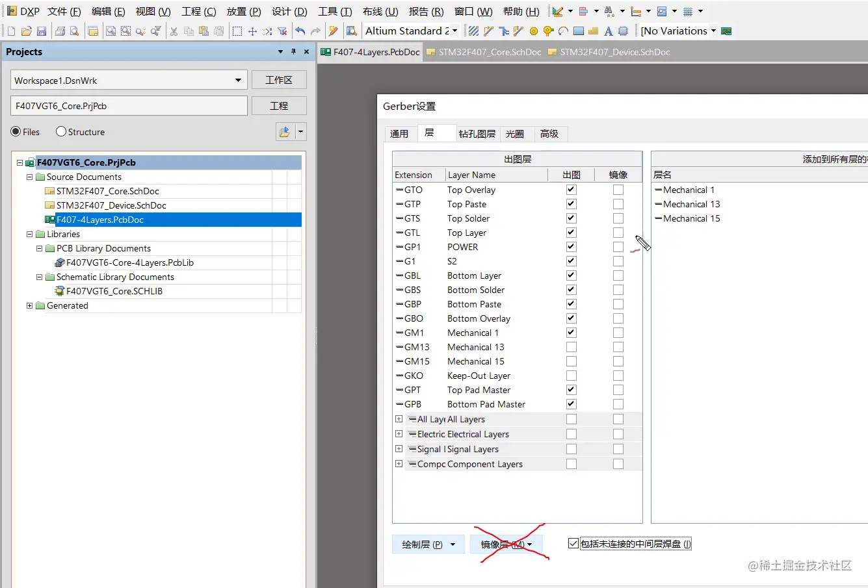
Task: Open the 工具 (T) menu
Action: click(x=335, y=12)
